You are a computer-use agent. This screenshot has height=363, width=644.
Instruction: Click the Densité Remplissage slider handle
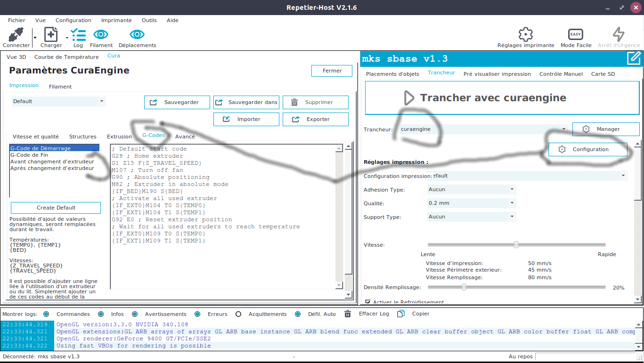pos(464,287)
